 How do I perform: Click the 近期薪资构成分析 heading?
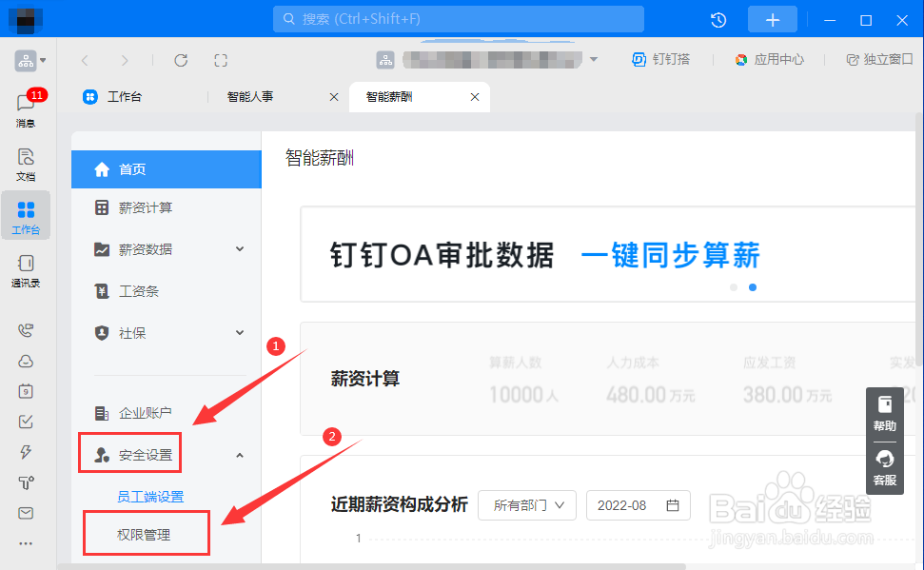pos(399,504)
